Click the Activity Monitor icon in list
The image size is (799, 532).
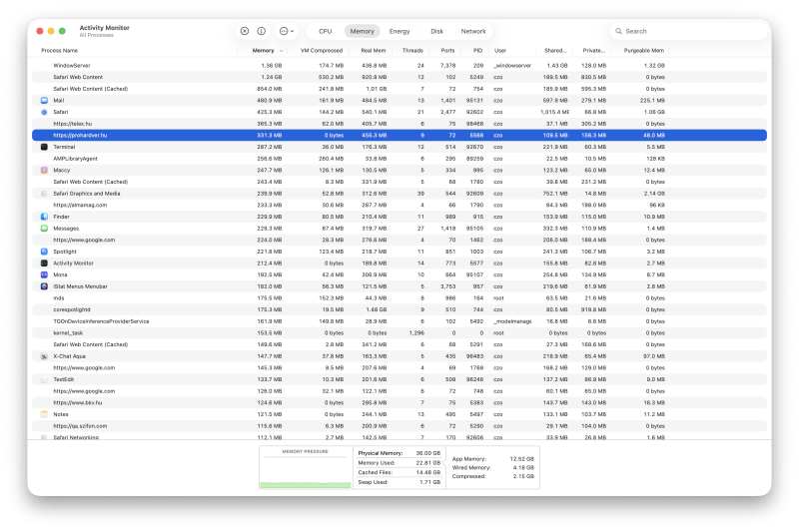click(x=44, y=264)
